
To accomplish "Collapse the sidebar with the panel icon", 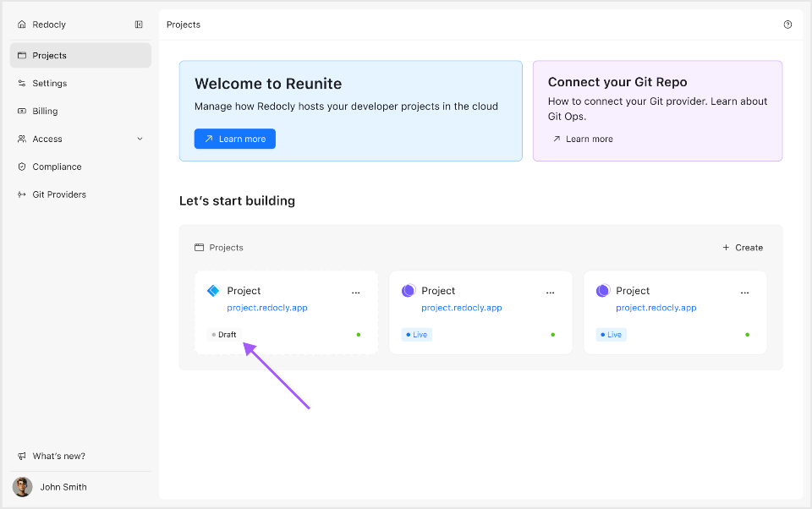I will pos(139,25).
